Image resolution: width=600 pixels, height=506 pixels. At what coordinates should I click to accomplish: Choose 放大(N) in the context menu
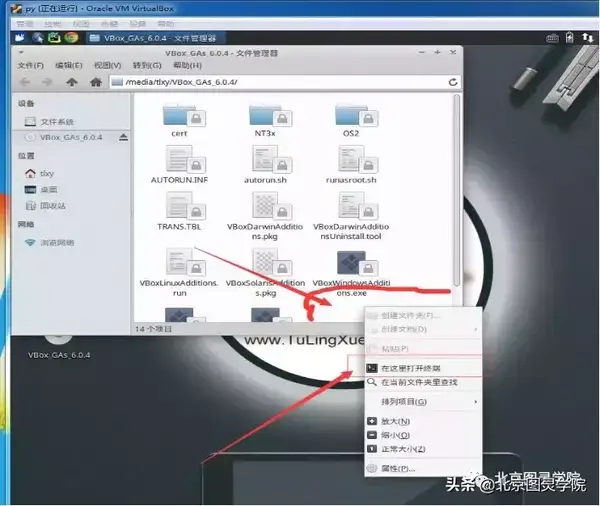(x=423, y=421)
